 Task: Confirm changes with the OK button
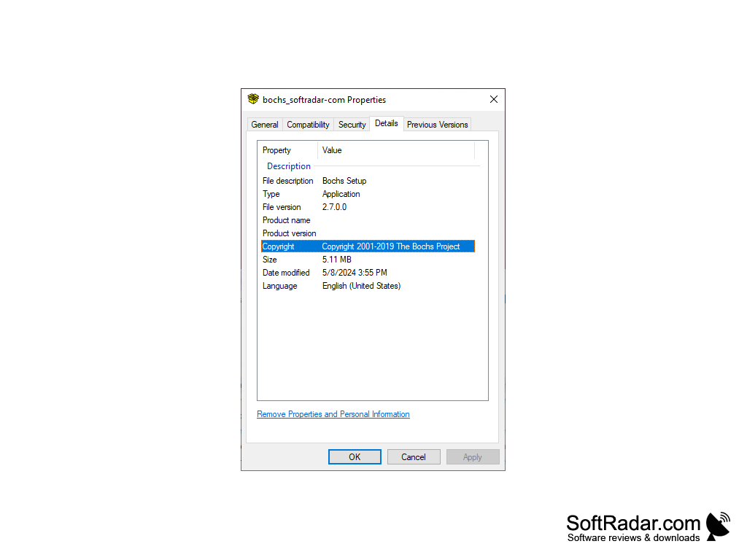[x=355, y=456]
